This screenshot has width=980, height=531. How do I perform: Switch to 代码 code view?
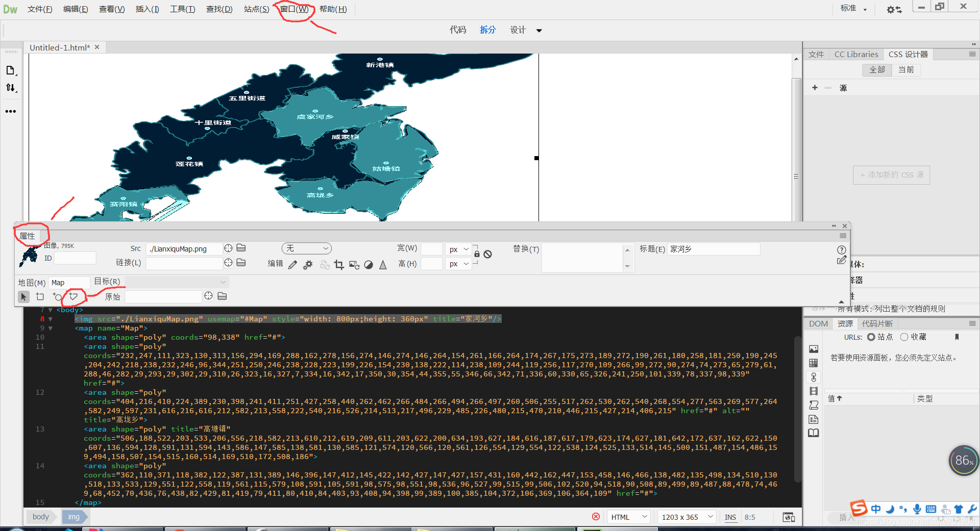pos(458,30)
